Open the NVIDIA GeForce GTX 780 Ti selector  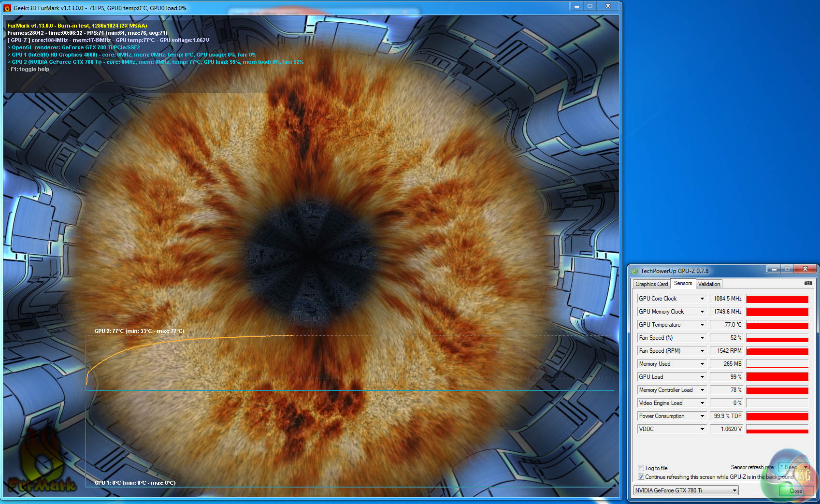686,490
